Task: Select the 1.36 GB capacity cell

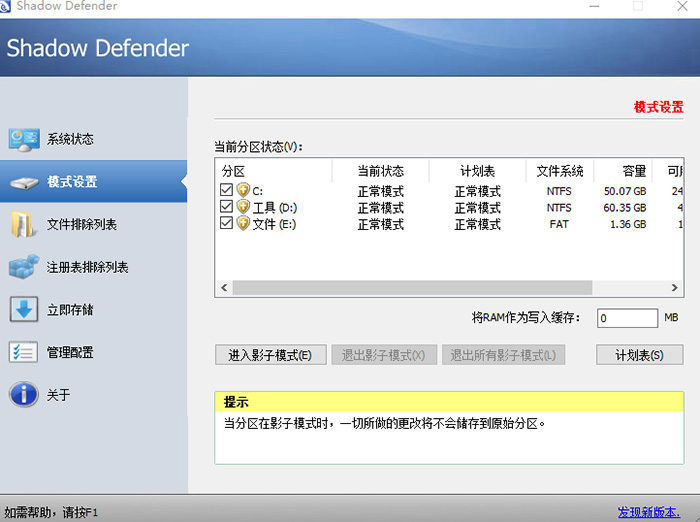Action: click(628, 224)
